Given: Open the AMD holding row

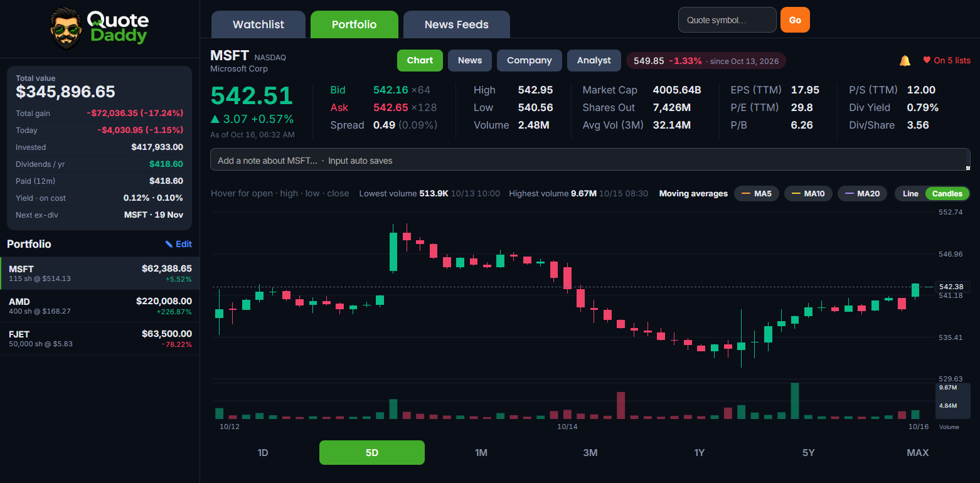Looking at the screenshot, I should [x=100, y=306].
